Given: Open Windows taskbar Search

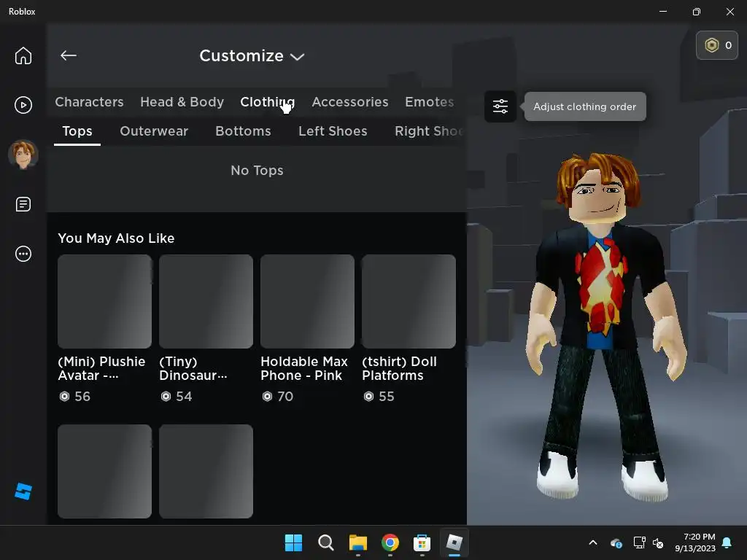Looking at the screenshot, I should [x=326, y=542].
